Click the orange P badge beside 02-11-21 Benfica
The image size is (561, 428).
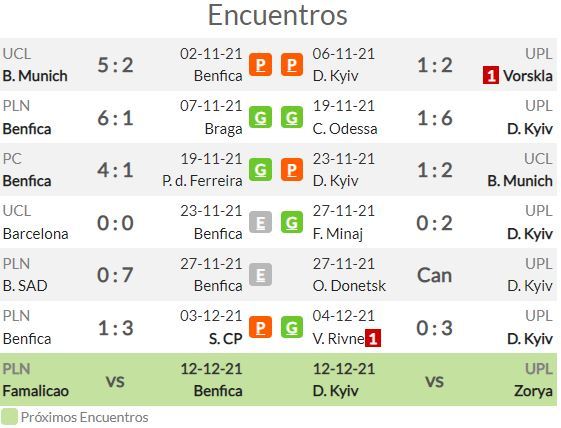pyautogui.click(x=260, y=65)
